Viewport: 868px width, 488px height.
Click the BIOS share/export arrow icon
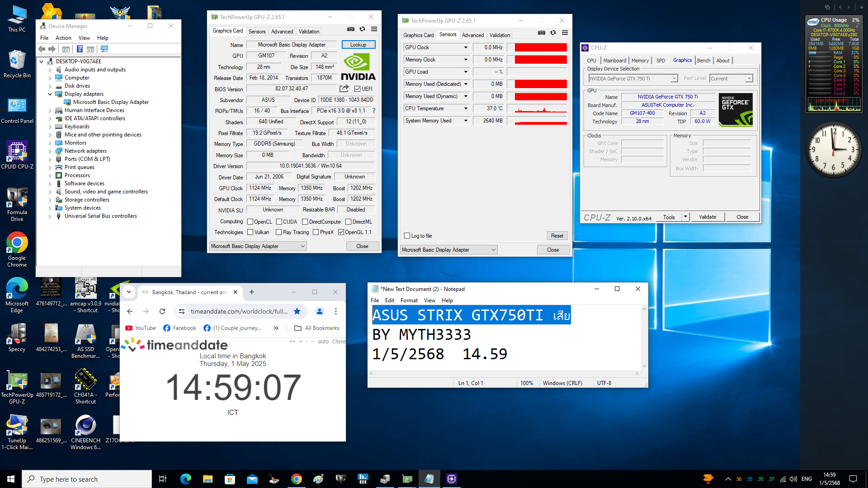[x=344, y=89]
